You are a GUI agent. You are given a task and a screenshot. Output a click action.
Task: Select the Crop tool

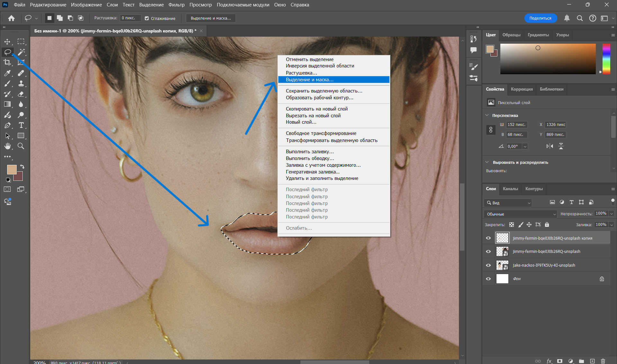8,63
